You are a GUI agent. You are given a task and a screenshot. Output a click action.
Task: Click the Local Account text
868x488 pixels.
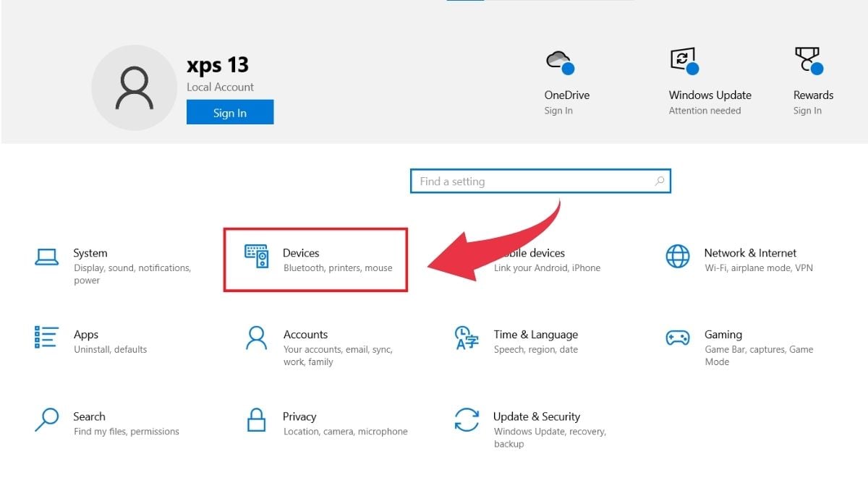(x=221, y=87)
